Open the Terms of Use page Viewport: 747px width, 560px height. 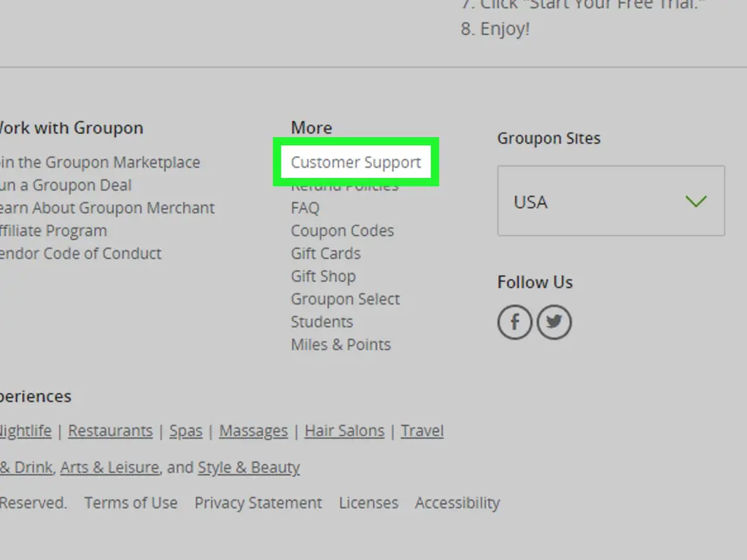coord(131,503)
